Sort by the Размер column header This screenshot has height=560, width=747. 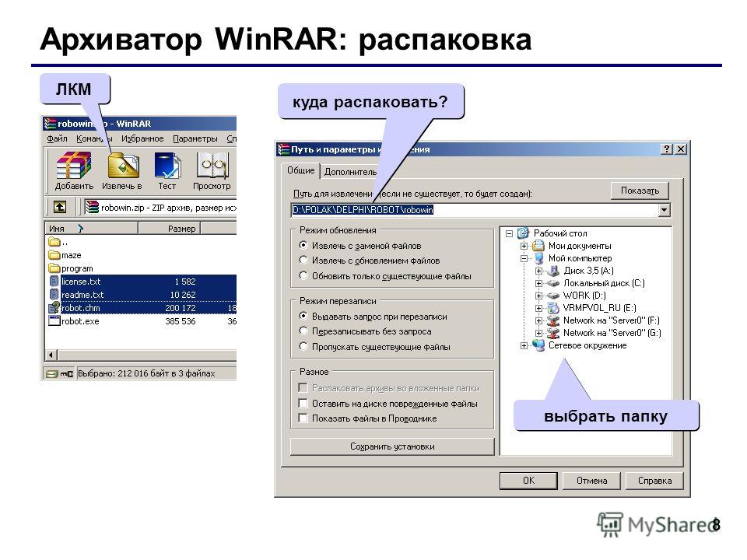point(169,229)
